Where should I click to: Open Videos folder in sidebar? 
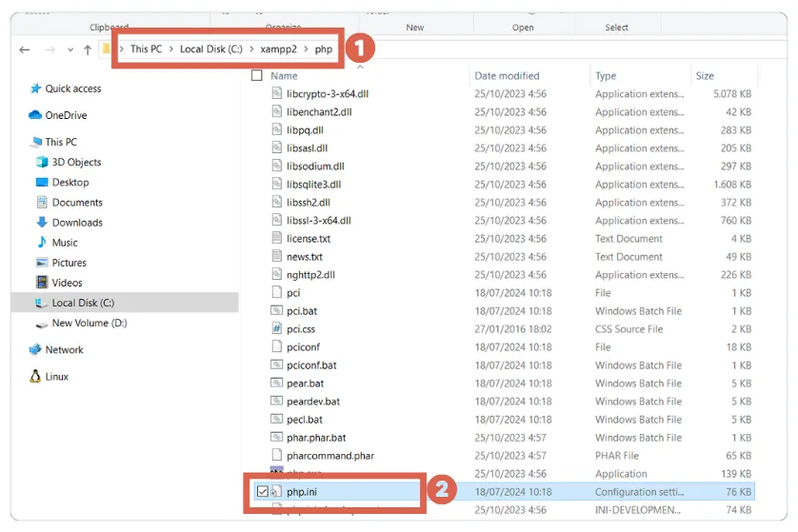pyautogui.click(x=68, y=283)
